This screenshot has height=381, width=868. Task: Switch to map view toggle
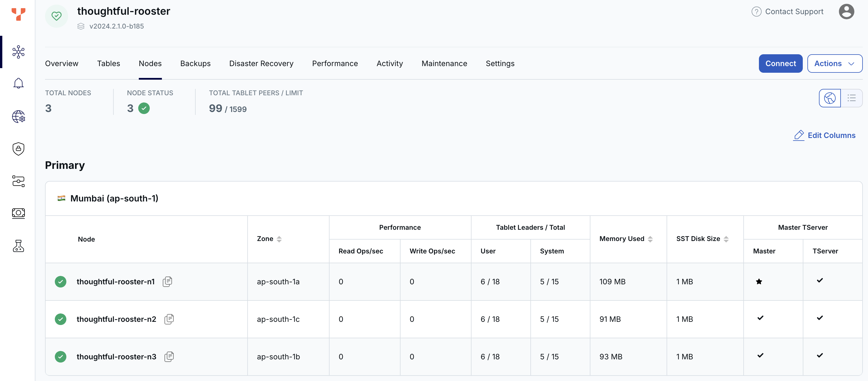830,98
